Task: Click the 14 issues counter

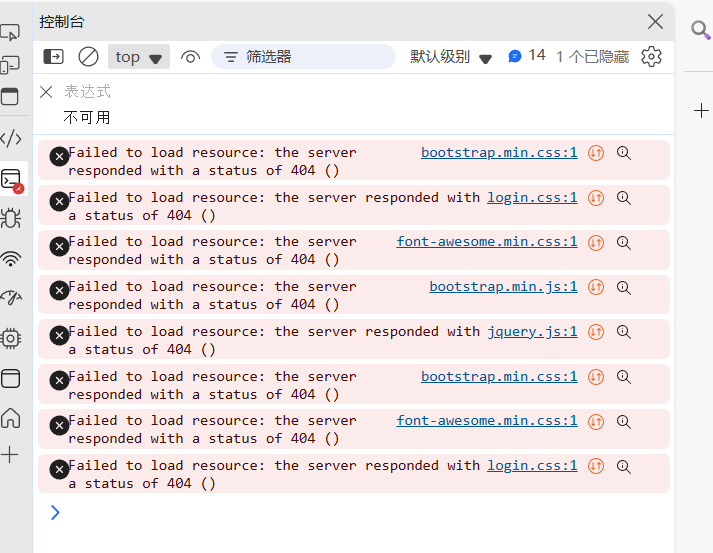Action: tap(527, 56)
